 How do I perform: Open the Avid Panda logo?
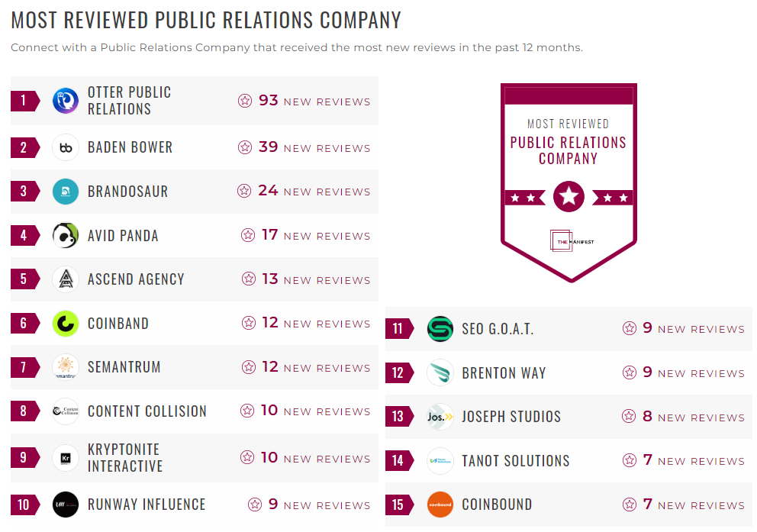65,235
